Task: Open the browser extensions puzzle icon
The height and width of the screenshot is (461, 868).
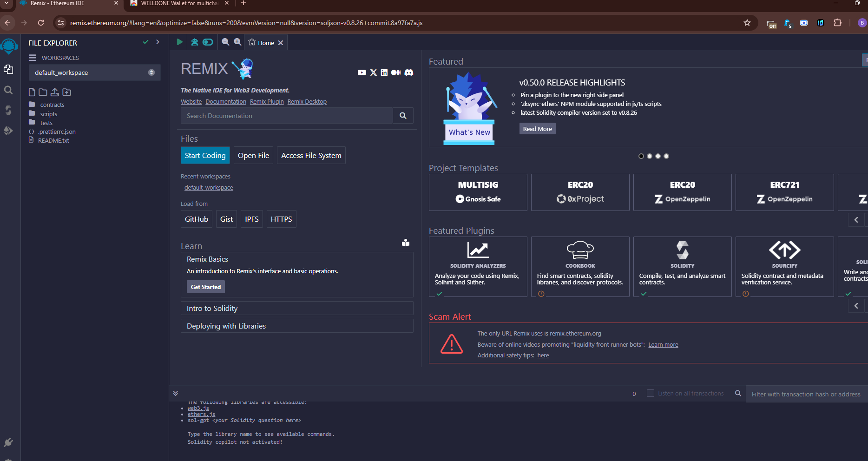Action: pos(837,23)
